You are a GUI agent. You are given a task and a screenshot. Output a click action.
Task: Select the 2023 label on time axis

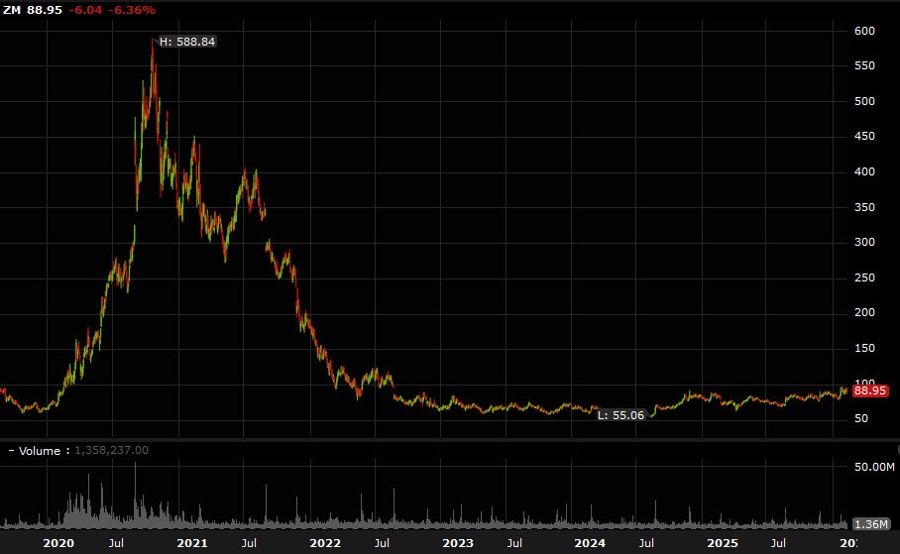(458, 543)
